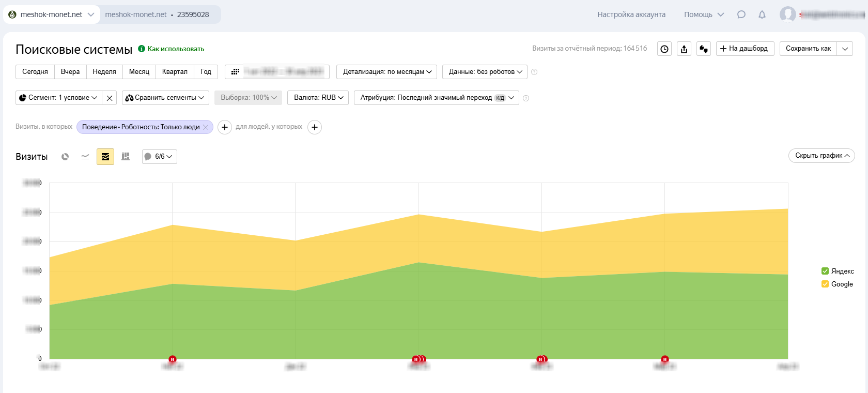This screenshot has height=393, width=868.
Task: Uncheck the Яндекс legend checkbox
Action: coord(825,271)
